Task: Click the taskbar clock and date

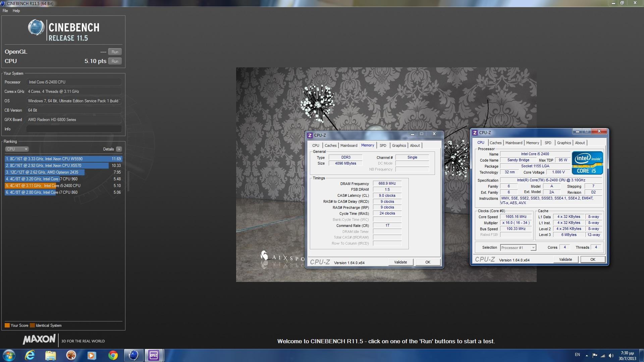Action: pos(627,356)
